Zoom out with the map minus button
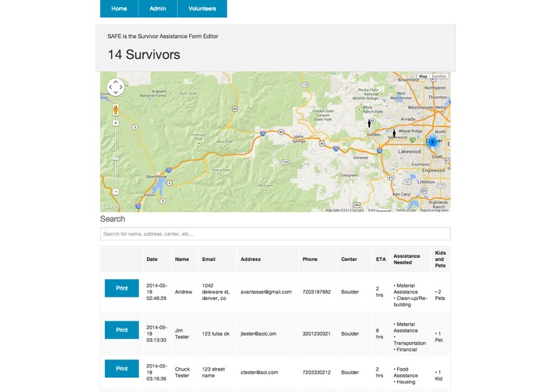Image resolution: width=552 pixels, height=392 pixels. click(115, 192)
